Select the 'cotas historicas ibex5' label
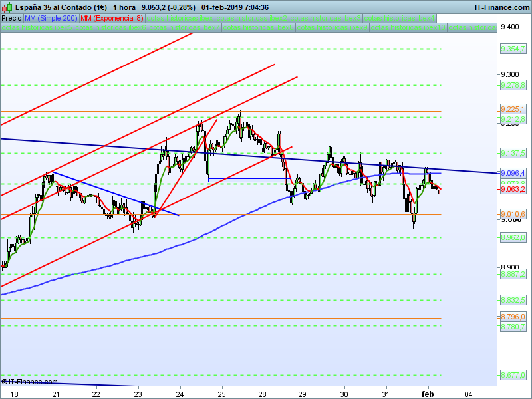The height and width of the screenshot is (399, 532). pos(37,27)
